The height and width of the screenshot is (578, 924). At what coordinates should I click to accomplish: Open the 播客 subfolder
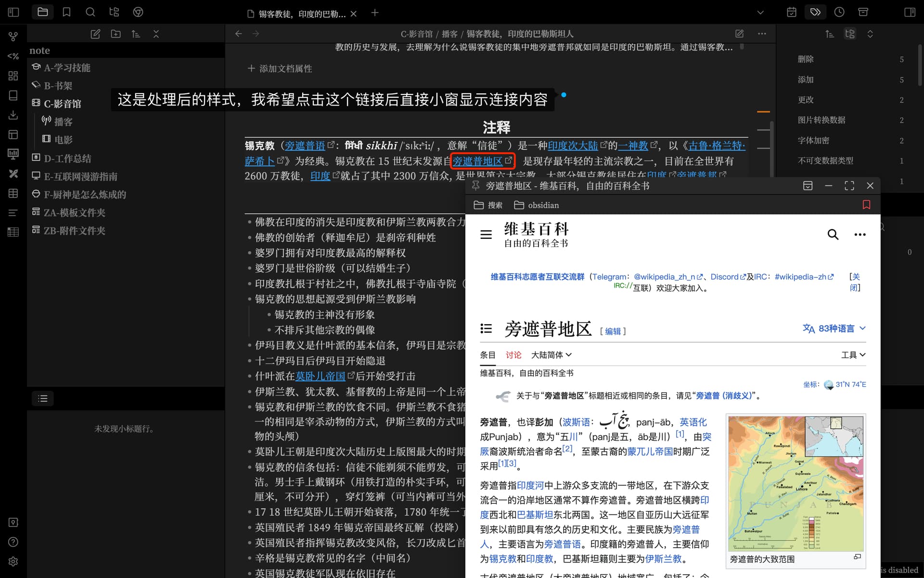(x=63, y=122)
